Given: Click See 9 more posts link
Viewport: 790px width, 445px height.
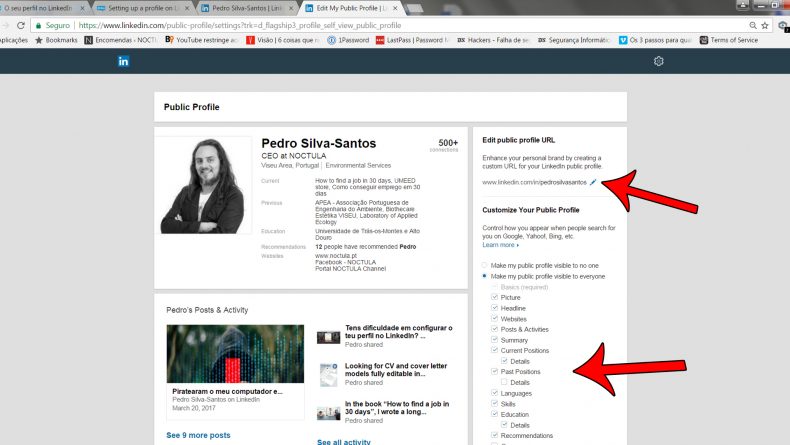Looking at the screenshot, I should [x=198, y=435].
